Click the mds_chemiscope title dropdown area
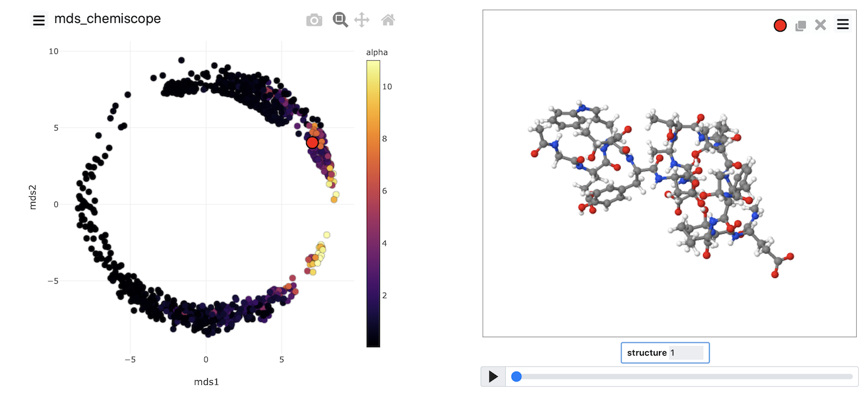This screenshot has width=868, height=398. (108, 18)
